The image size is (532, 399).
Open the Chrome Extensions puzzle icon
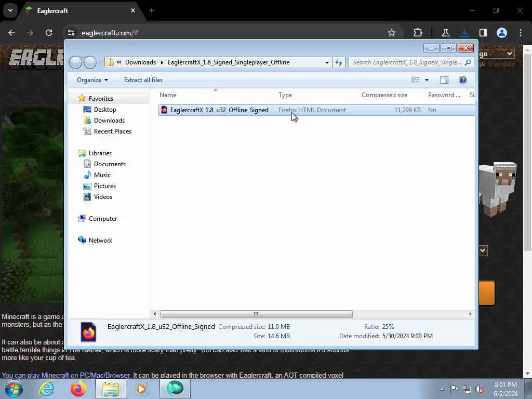point(418,33)
